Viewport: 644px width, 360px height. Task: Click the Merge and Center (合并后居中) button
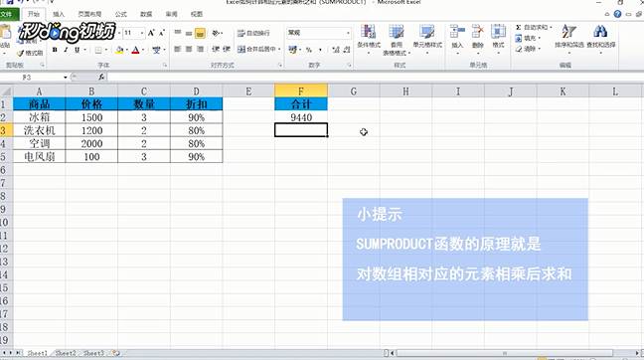pyautogui.click(x=256, y=50)
